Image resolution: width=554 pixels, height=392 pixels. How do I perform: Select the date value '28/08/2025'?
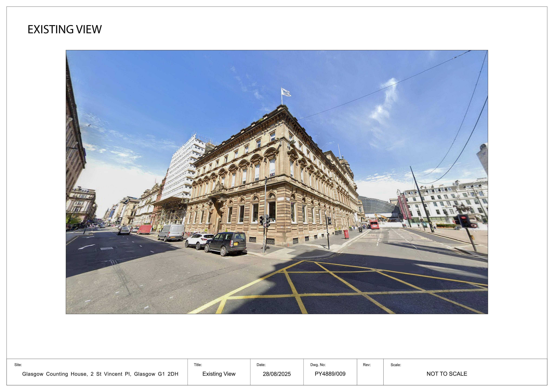[277, 374]
